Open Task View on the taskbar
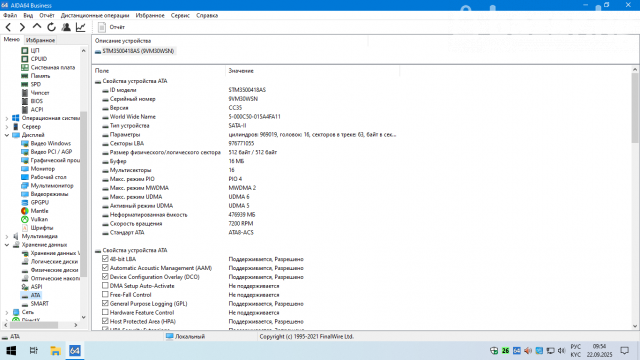The height and width of the screenshot is (360, 640). 33,351
